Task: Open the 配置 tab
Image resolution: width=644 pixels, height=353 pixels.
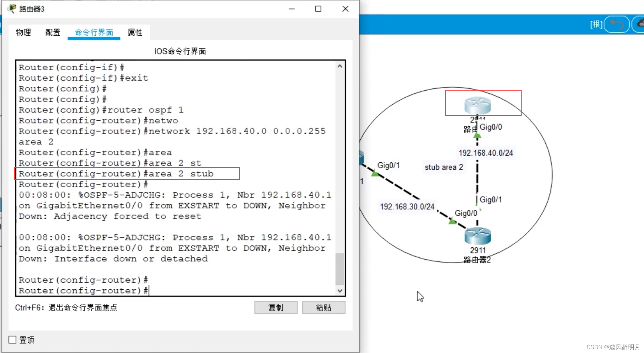Action: pos(53,32)
